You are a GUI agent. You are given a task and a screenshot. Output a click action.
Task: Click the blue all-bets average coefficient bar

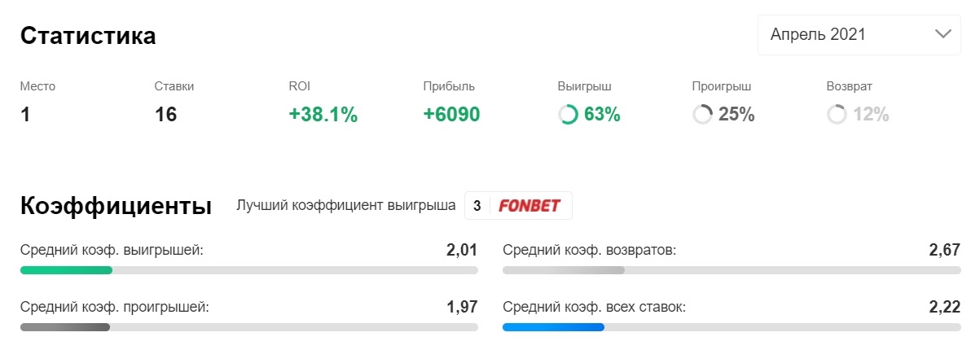[x=553, y=327]
